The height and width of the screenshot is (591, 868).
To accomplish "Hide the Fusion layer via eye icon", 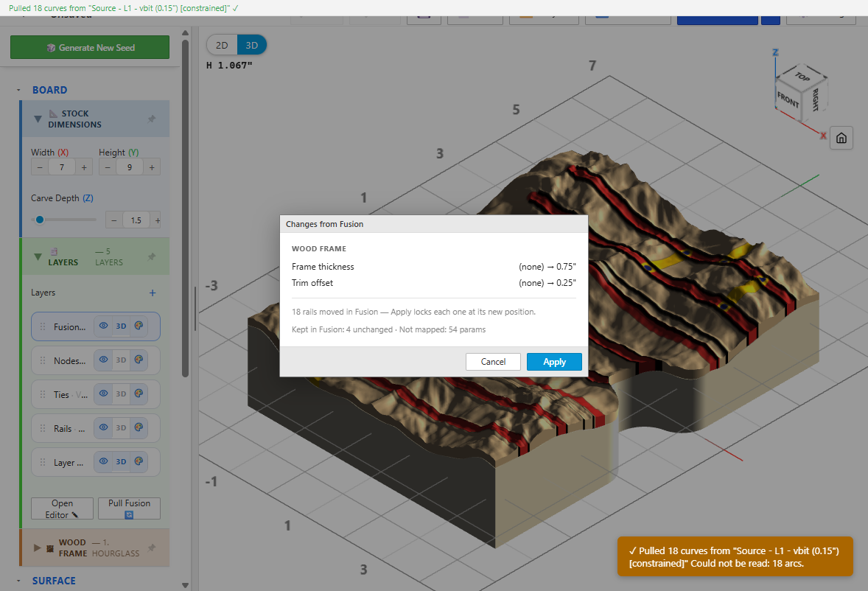I will (103, 326).
